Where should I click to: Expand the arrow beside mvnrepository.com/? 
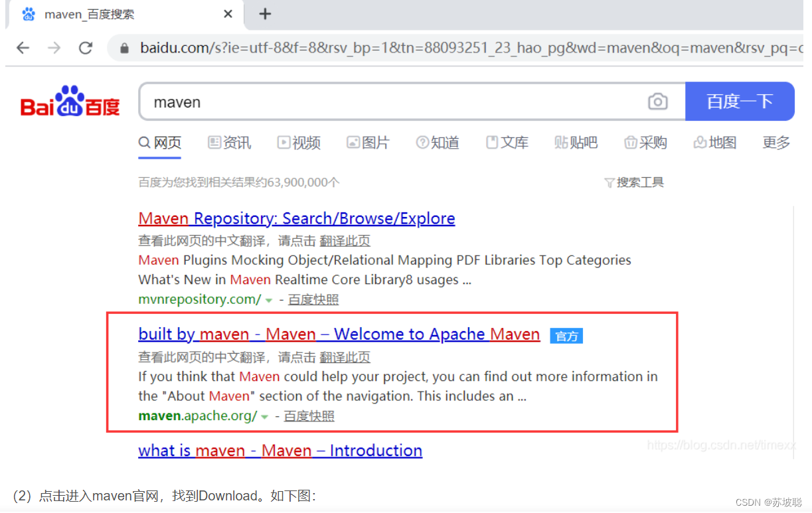click(269, 301)
